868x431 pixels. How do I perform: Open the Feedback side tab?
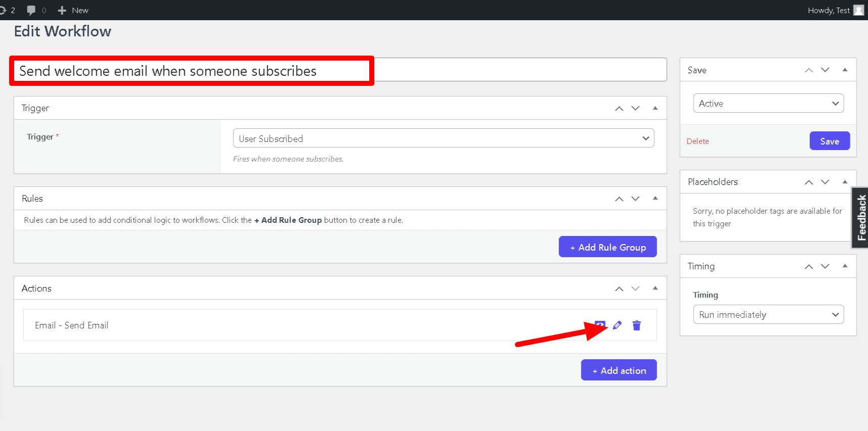pyautogui.click(x=860, y=218)
